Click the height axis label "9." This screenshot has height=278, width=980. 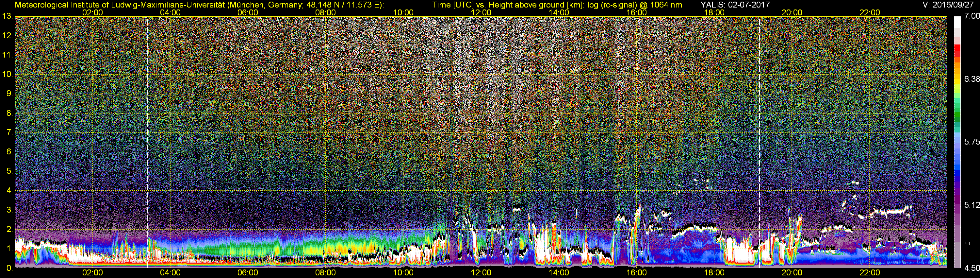(x=9, y=94)
